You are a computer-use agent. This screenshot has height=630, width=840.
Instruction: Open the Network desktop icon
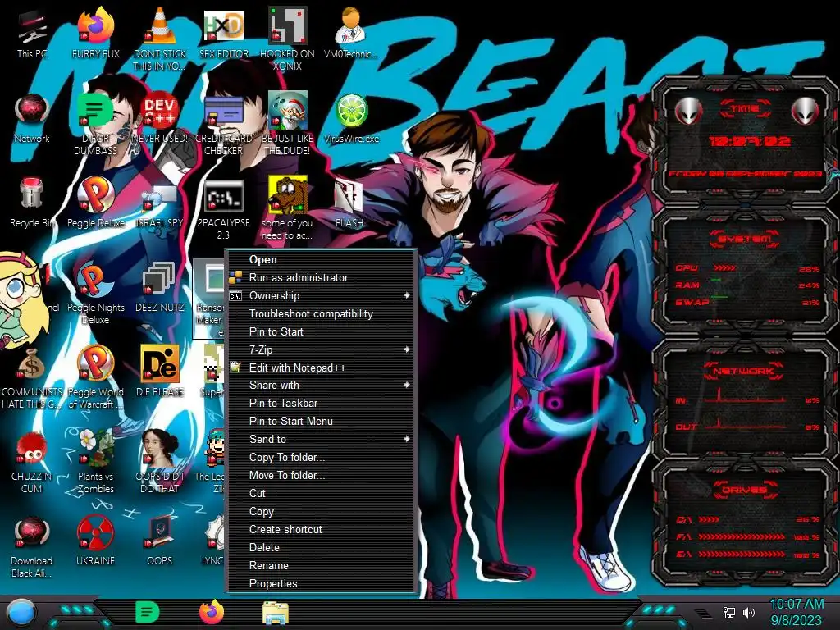click(32, 119)
